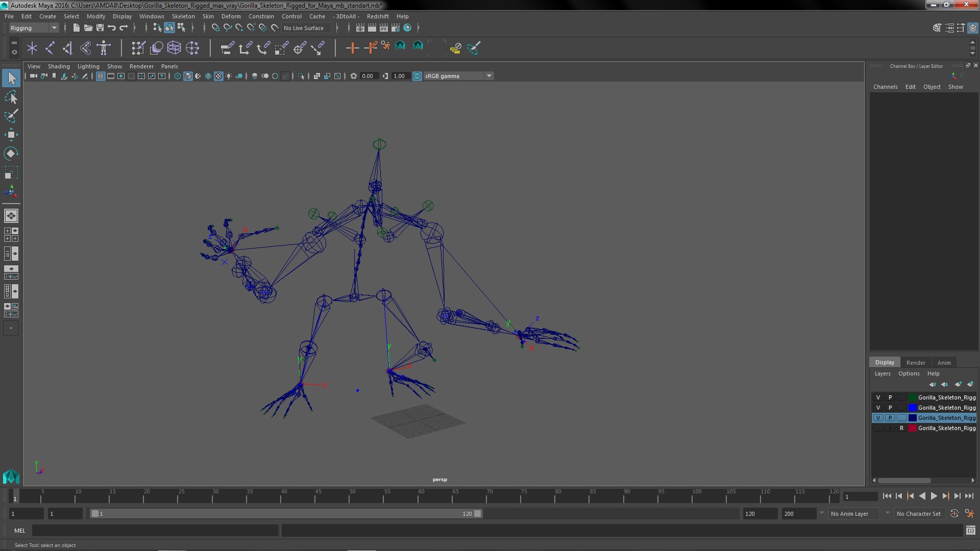Expand the Rigging workspace dropdown
This screenshot has height=551, width=980.
[53, 28]
